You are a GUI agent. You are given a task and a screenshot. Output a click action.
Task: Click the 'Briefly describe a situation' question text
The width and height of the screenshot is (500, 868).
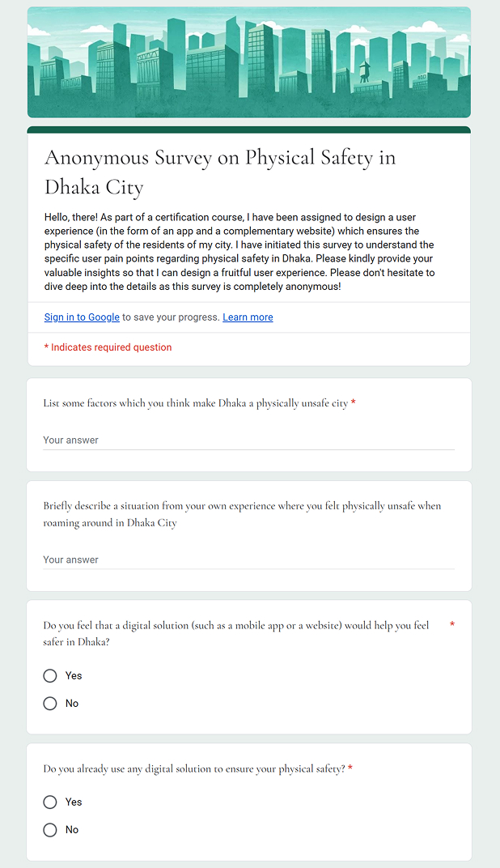pyautogui.click(x=242, y=514)
